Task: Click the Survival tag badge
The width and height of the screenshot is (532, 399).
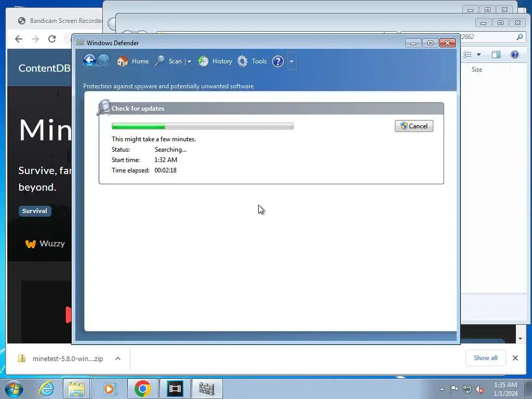Action: click(35, 211)
